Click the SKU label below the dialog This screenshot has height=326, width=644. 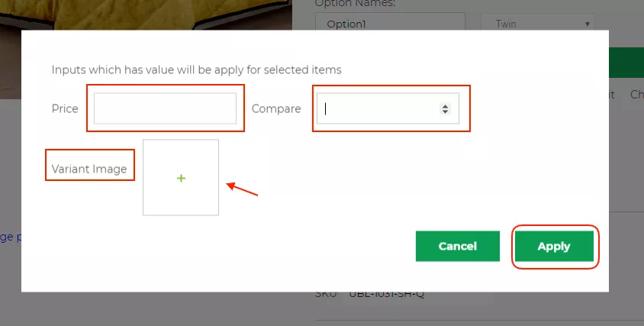326,294
